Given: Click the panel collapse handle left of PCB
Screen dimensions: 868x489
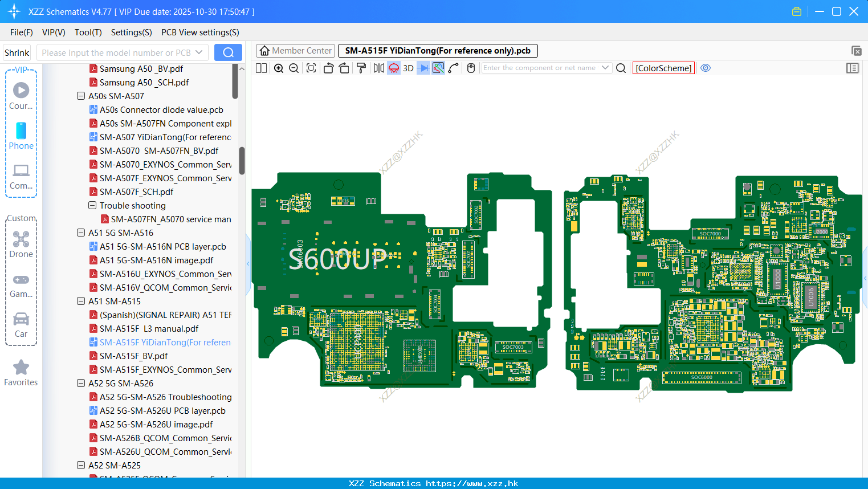Looking at the screenshot, I should tap(248, 264).
